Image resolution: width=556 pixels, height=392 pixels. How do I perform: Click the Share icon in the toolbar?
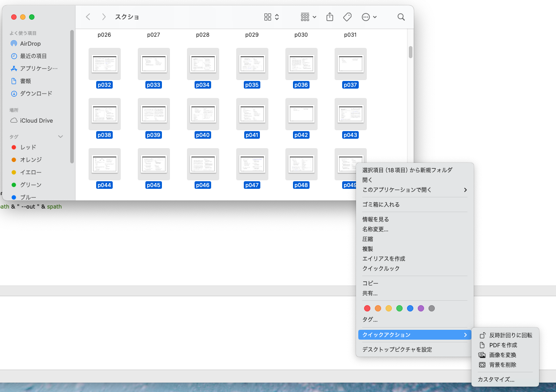330,17
